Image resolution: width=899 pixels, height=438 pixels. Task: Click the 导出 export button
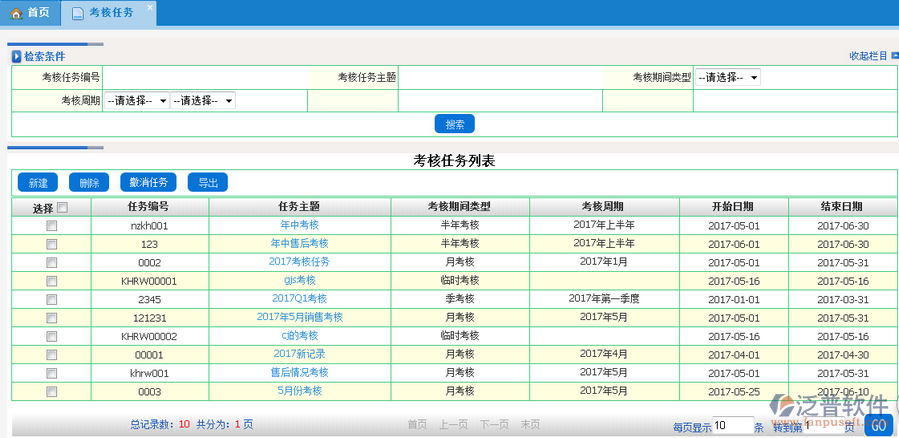(x=207, y=182)
